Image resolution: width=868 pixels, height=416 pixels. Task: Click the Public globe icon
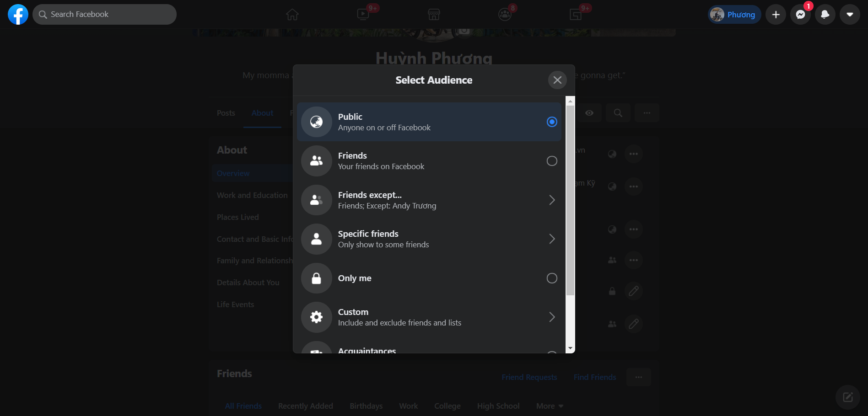316,122
